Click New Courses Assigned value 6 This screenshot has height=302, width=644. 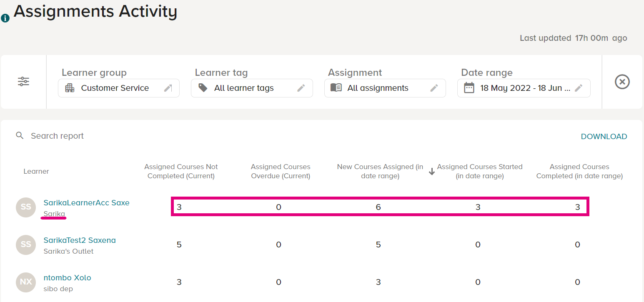pos(378,207)
